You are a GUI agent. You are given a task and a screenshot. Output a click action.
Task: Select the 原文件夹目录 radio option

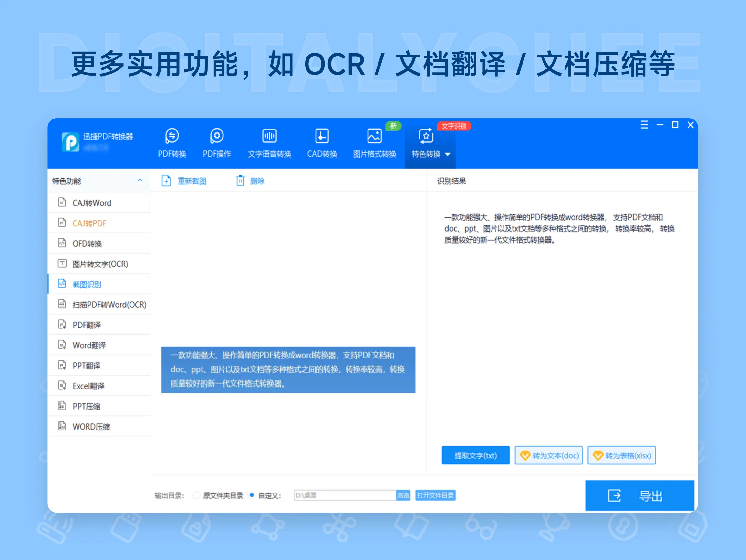coord(197,495)
